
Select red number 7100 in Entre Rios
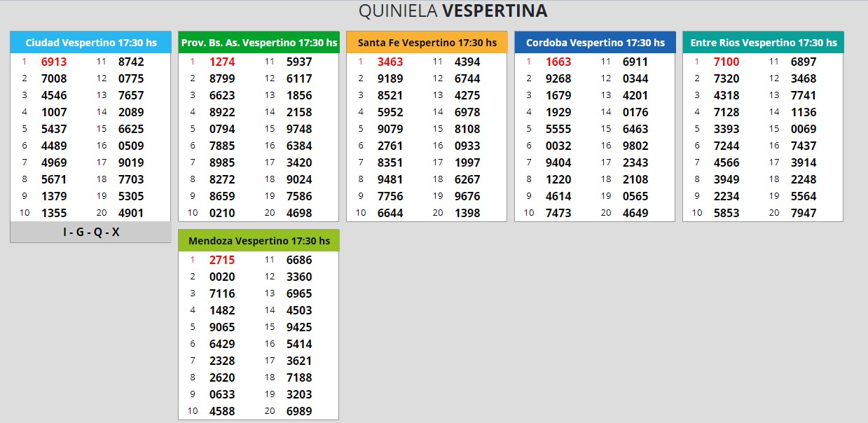(726, 62)
